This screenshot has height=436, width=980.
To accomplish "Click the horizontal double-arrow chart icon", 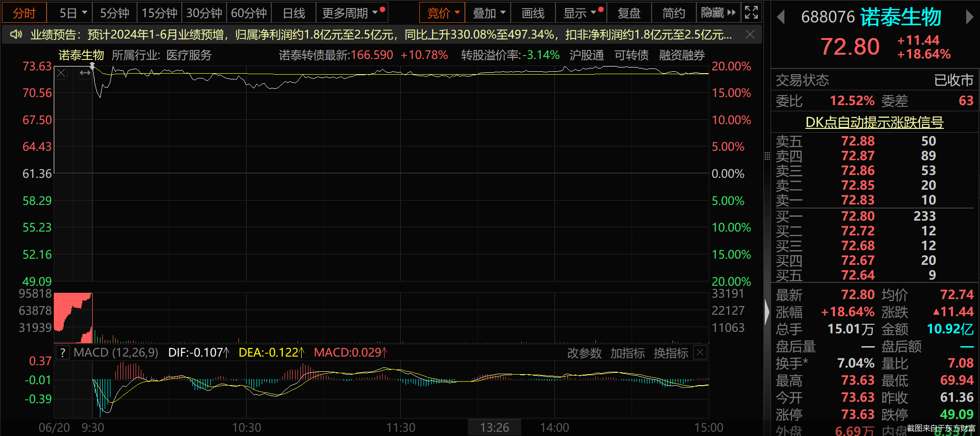I will pos(85,73).
